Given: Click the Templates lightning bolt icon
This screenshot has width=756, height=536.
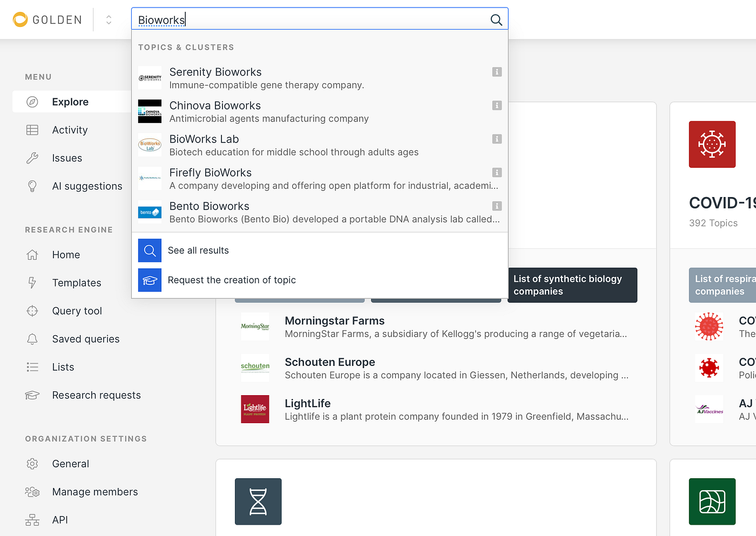Looking at the screenshot, I should click(x=32, y=282).
